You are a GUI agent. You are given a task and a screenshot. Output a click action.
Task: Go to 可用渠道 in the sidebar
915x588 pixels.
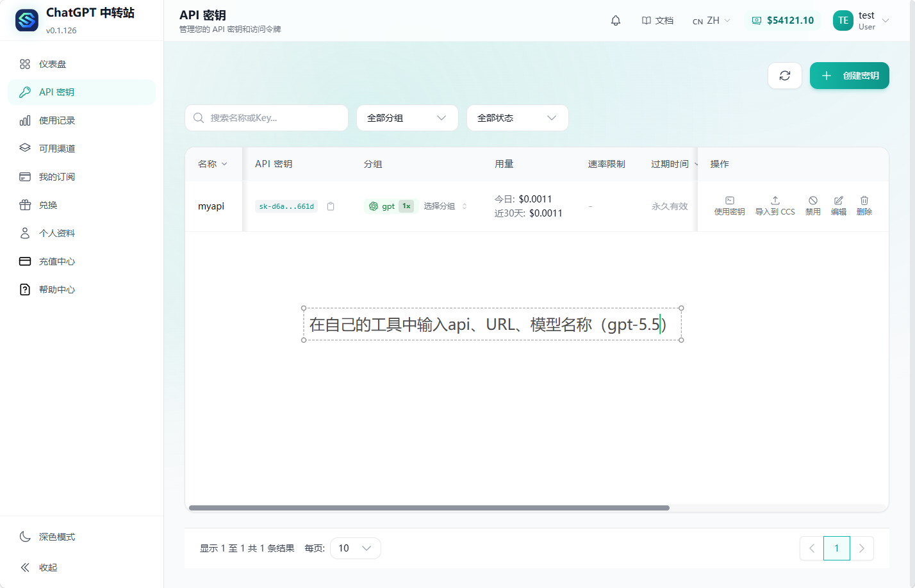82,149
